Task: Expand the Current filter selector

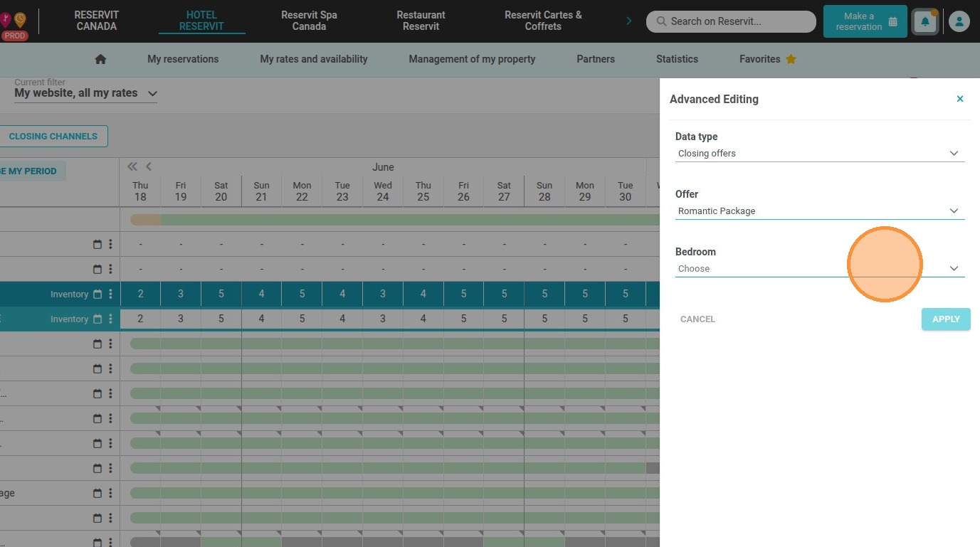Action: tap(85, 93)
